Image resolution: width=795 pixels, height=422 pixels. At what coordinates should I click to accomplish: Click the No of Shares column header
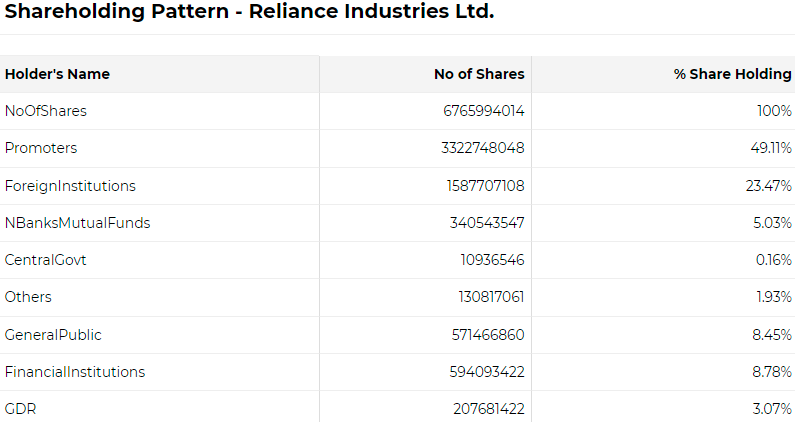coord(478,74)
